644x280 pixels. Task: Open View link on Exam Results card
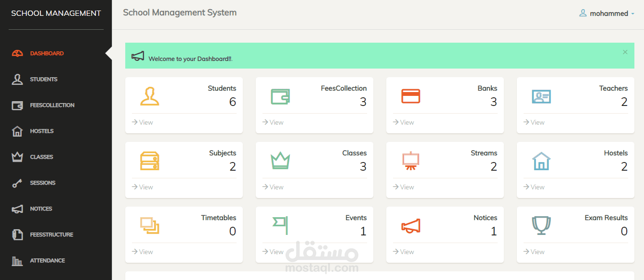tap(534, 252)
